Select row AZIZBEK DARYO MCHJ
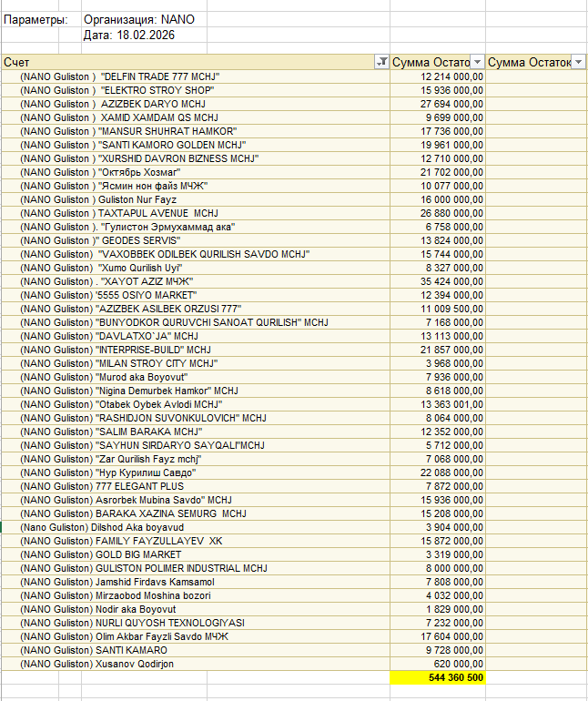Viewport: 588px width, 701px height. (196, 104)
